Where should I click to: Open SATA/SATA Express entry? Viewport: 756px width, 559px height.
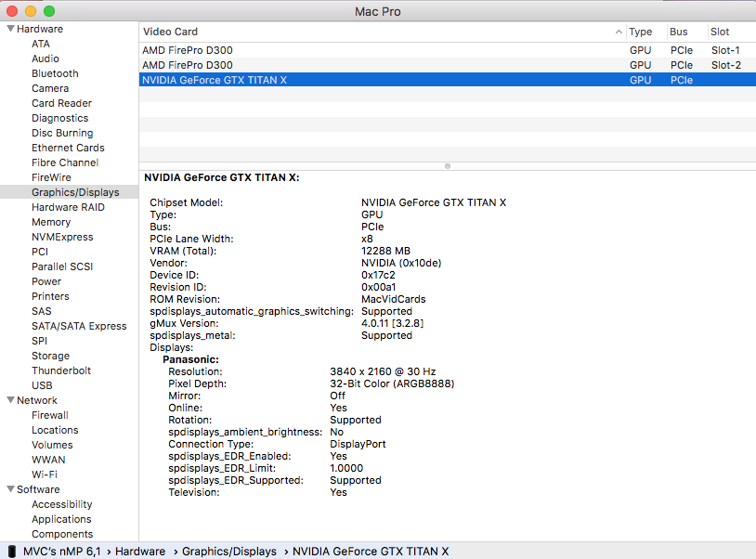(79, 326)
